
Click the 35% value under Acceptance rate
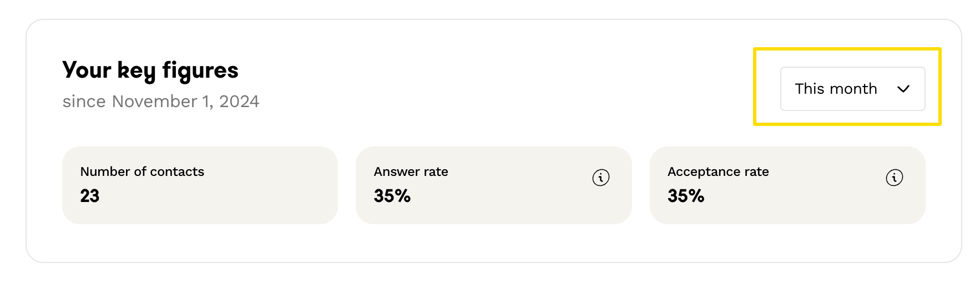coord(685,196)
